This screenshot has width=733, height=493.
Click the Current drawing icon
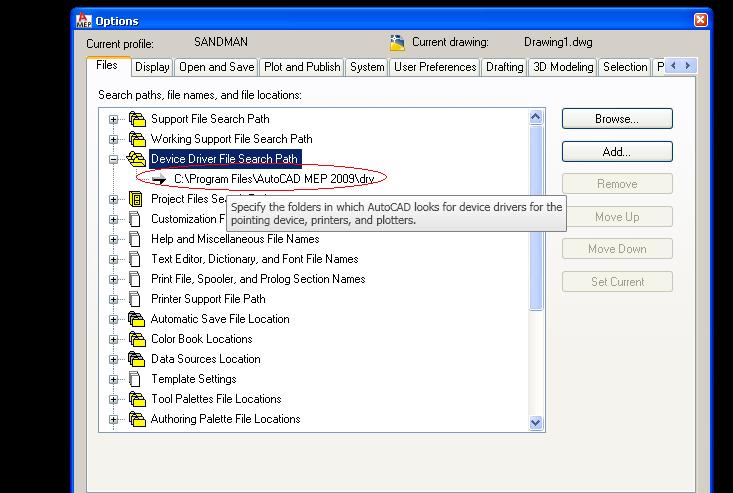click(397, 43)
